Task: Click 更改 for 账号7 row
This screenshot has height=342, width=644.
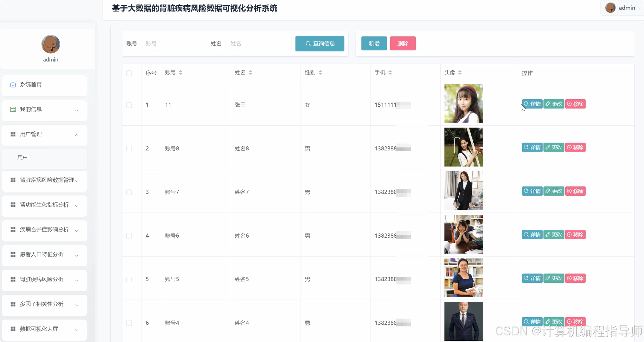Action: click(554, 191)
